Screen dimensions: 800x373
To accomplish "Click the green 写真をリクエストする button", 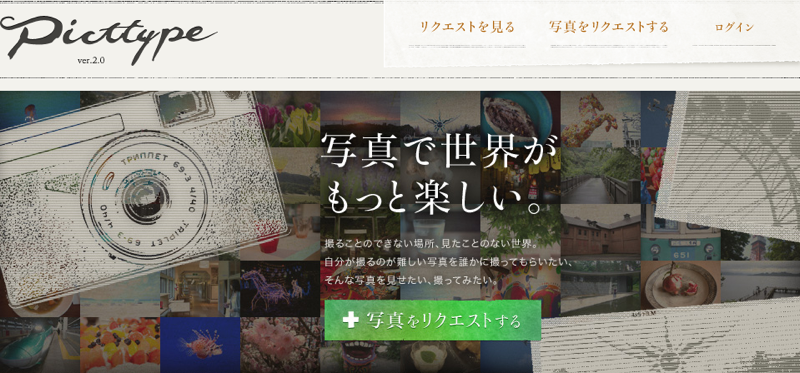I will click(x=433, y=320).
